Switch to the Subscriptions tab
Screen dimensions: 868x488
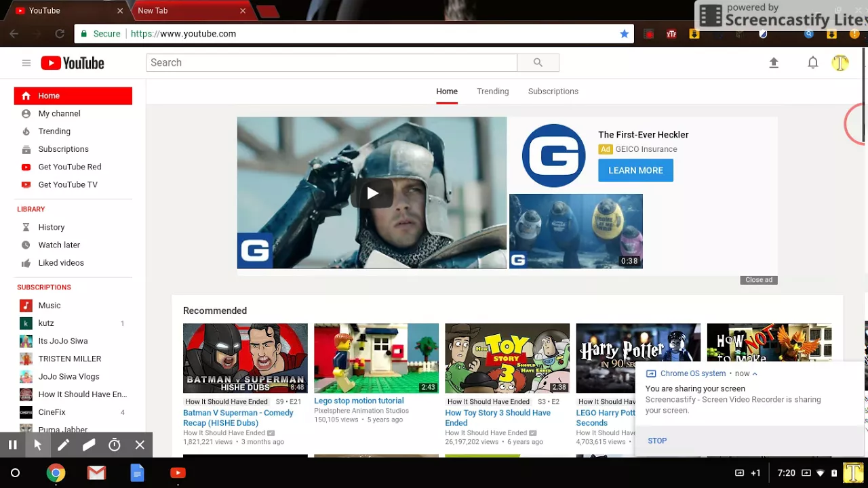click(x=553, y=91)
